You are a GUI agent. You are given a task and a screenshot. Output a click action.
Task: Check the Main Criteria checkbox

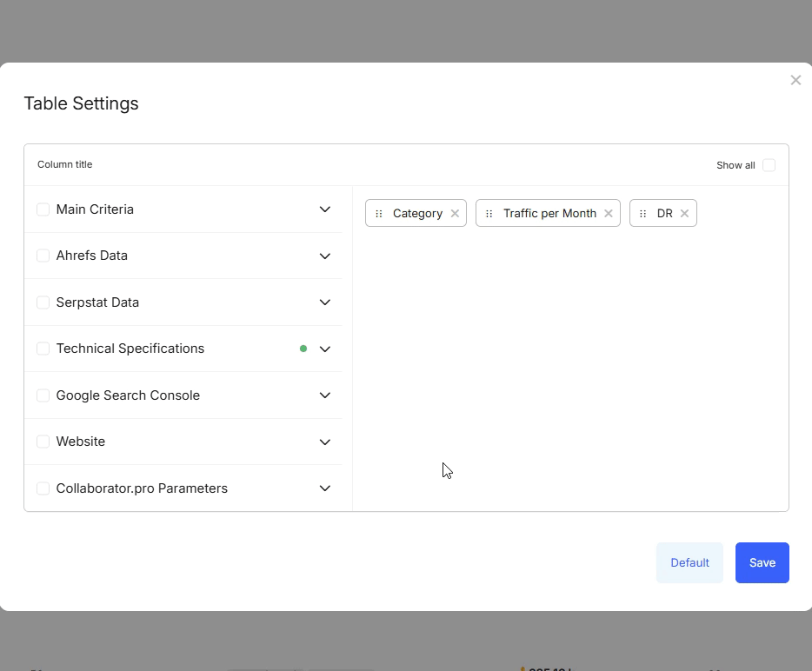click(43, 209)
